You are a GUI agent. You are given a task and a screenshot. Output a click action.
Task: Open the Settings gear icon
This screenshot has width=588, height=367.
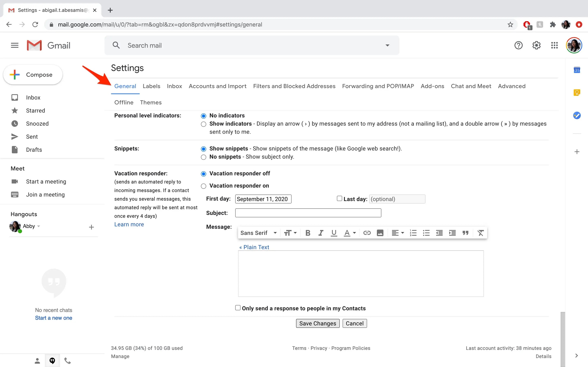(x=536, y=45)
